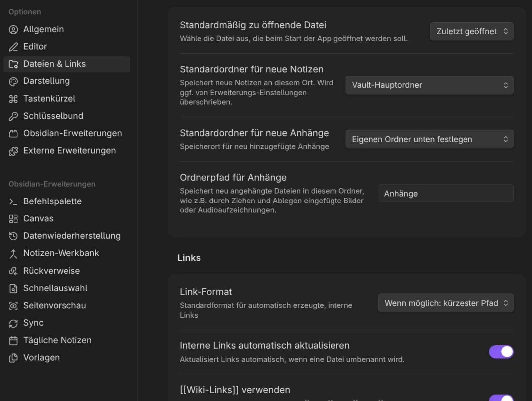Open the Canvas plugin settings
The image size is (532, 401).
coord(38,219)
